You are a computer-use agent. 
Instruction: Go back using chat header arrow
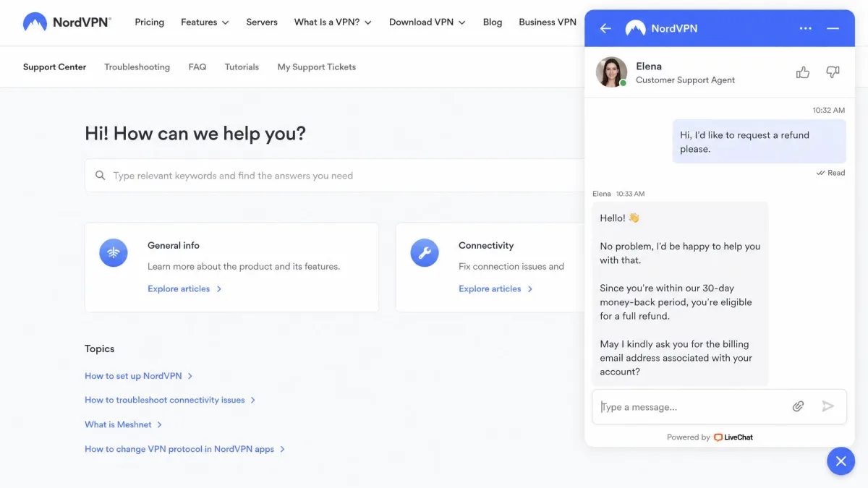pos(605,28)
